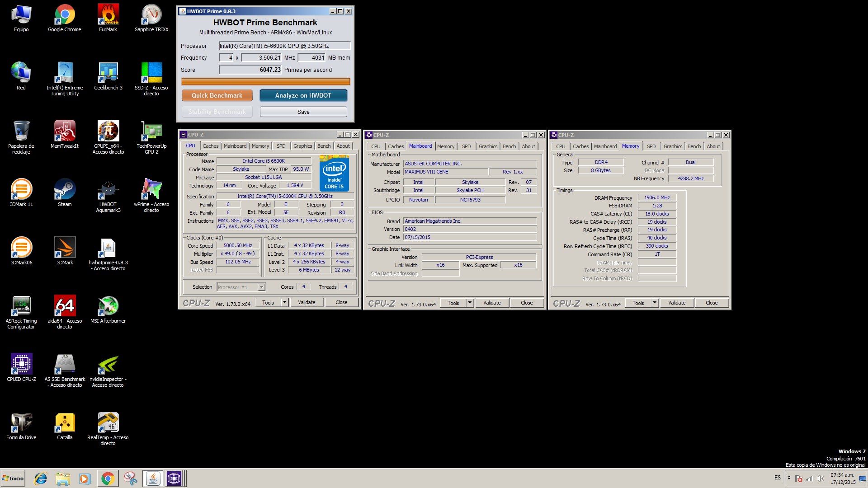Open Bench tab in Memory CPU-Z window
The width and height of the screenshot is (868, 488).
694,146
